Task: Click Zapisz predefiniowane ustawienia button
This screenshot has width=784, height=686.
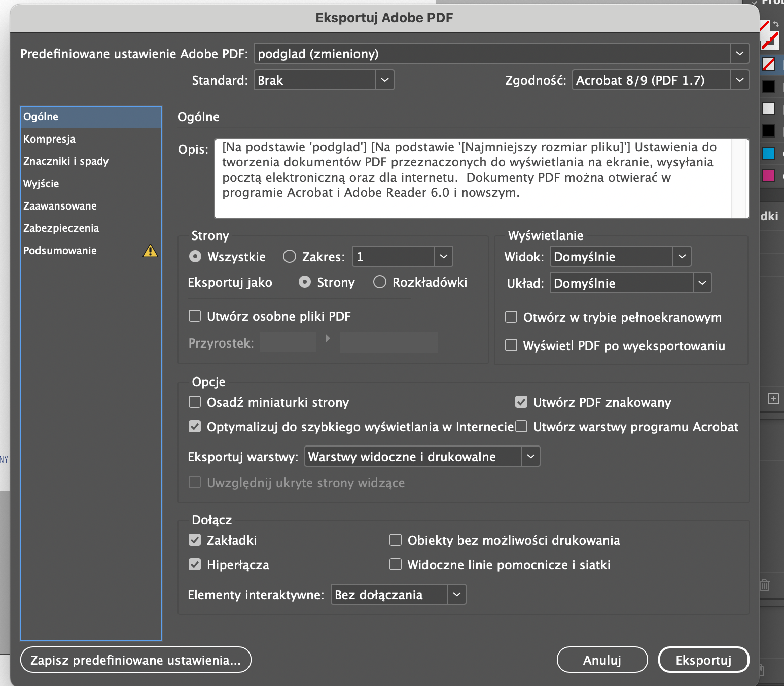Action: [136, 660]
